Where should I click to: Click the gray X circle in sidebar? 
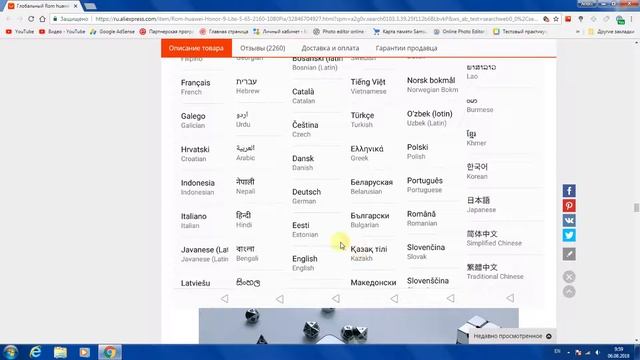(x=569, y=277)
